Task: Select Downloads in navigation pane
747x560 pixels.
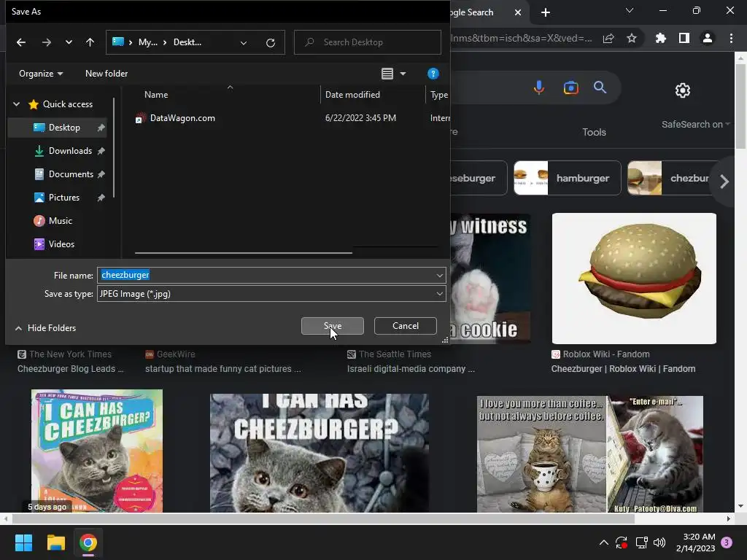Action: (70, 151)
